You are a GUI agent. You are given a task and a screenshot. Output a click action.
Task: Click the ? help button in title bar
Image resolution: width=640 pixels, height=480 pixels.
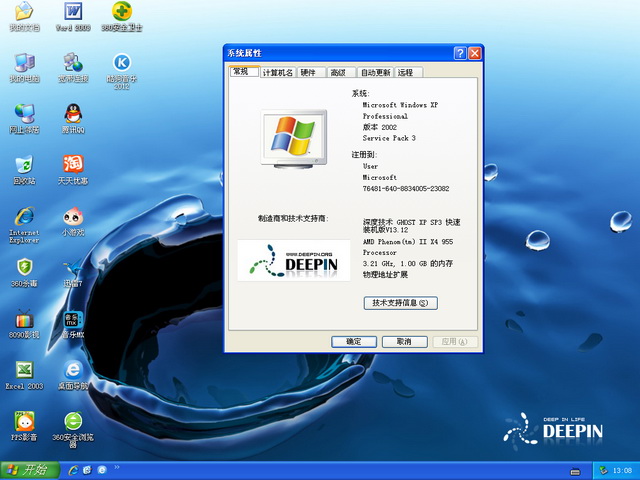[x=460, y=53]
